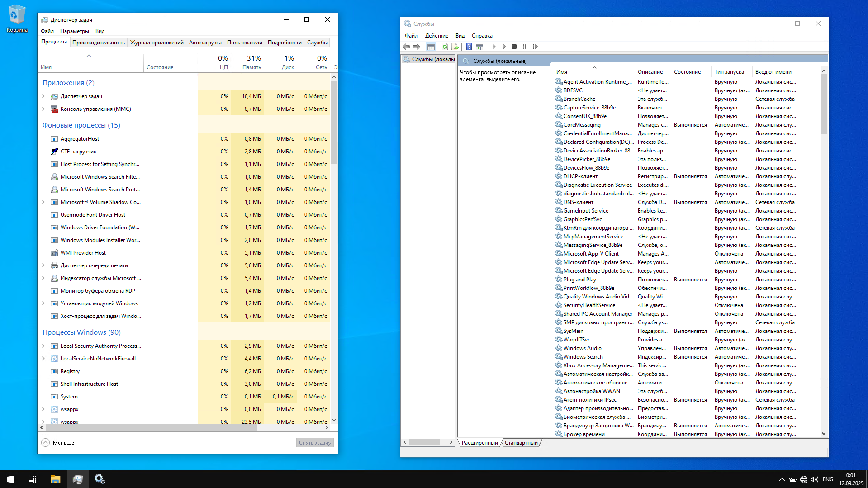868x488 pixels.
Task: Click the ENG language indicator
Action: pos(828,479)
